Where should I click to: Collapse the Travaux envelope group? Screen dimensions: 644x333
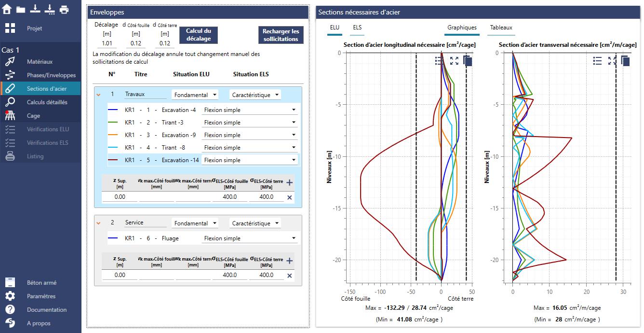click(x=98, y=95)
